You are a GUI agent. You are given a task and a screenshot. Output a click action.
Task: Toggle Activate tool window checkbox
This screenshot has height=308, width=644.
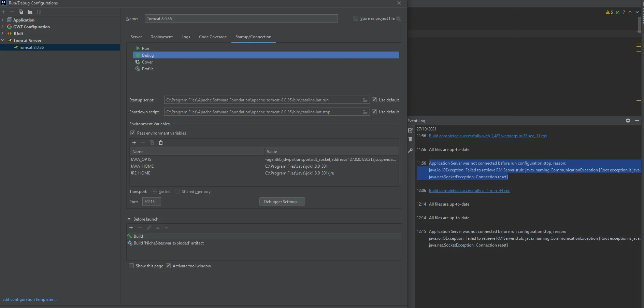pyautogui.click(x=168, y=266)
